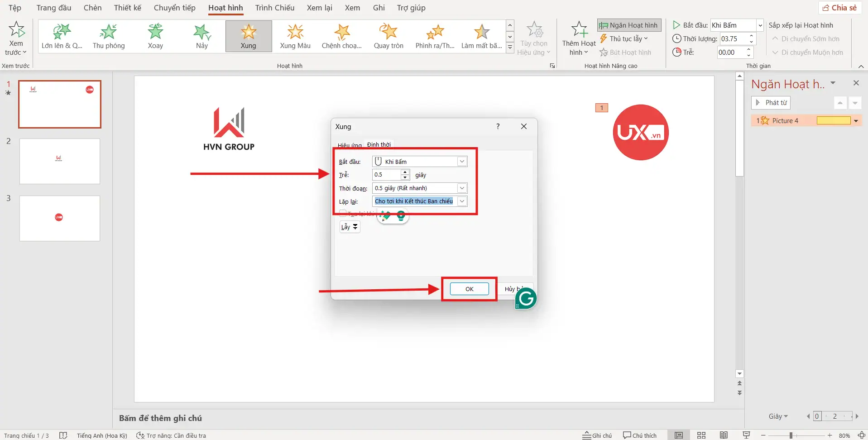Apply the Quay tròn animation effect
This screenshot has height=440, width=868.
[388, 36]
